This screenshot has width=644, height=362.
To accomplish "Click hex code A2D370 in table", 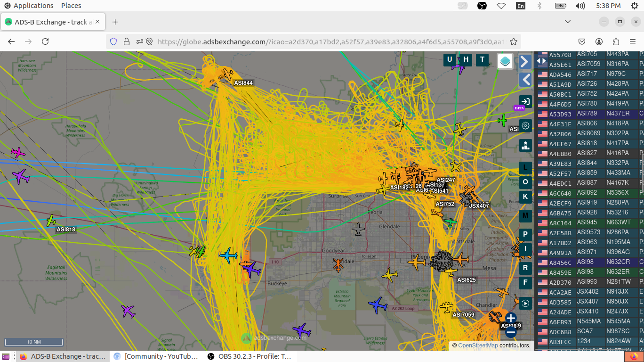I will coord(560,282).
